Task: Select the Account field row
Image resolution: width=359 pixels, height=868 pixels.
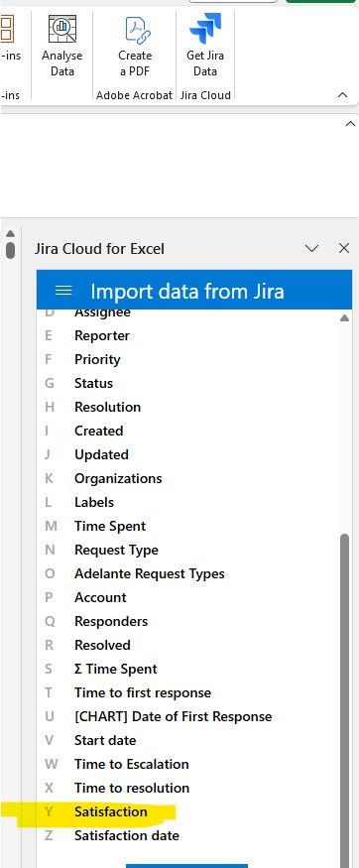Action: (188, 597)
